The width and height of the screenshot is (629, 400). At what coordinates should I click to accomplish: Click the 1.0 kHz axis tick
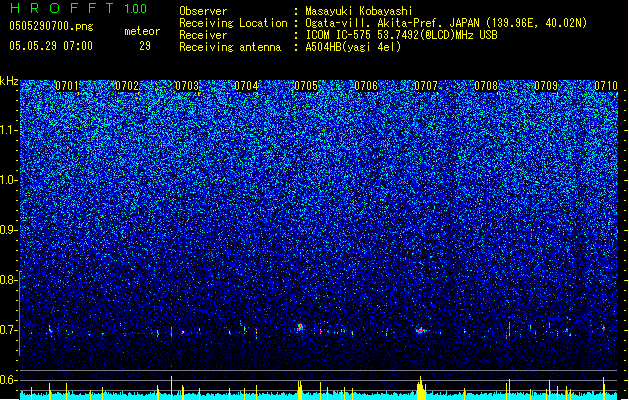[9, 181]
